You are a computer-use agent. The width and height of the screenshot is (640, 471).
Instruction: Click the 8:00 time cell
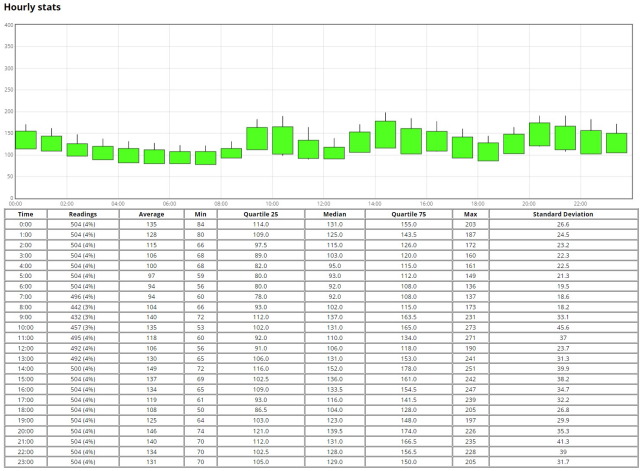point(25,307)
